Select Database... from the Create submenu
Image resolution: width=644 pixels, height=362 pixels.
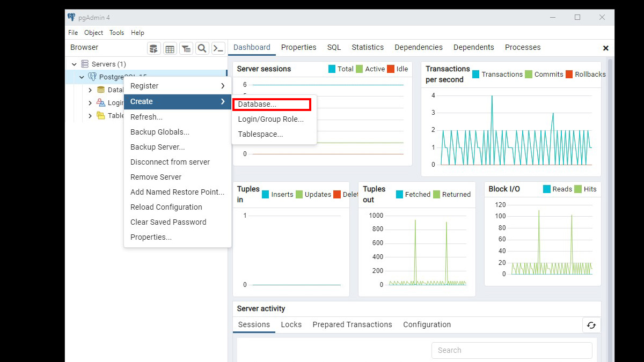pyautogui.click(x=257, y=104)
